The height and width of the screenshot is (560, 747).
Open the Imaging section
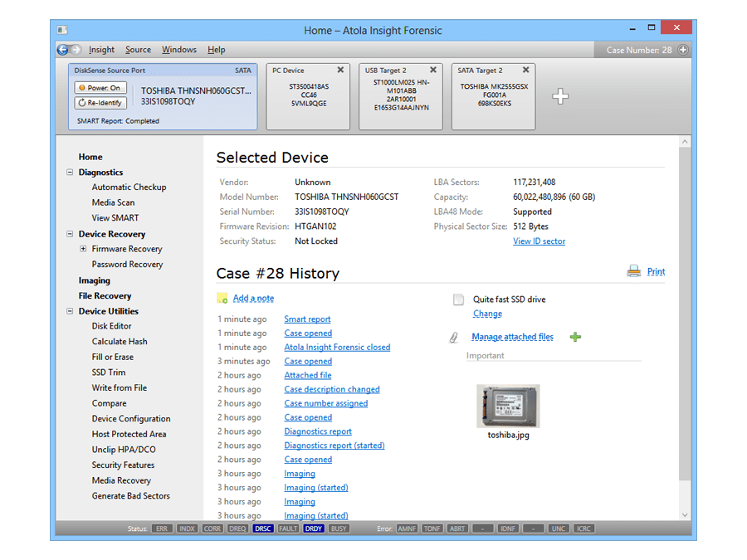point(95,280)
